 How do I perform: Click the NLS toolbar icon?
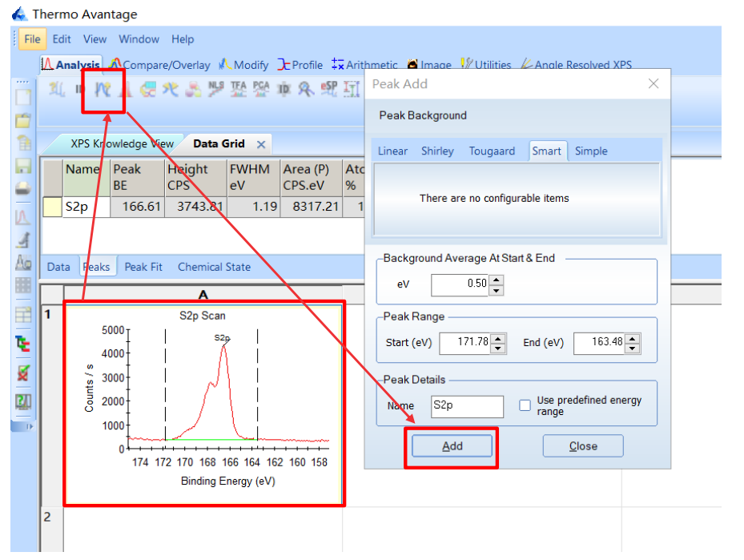216,89
